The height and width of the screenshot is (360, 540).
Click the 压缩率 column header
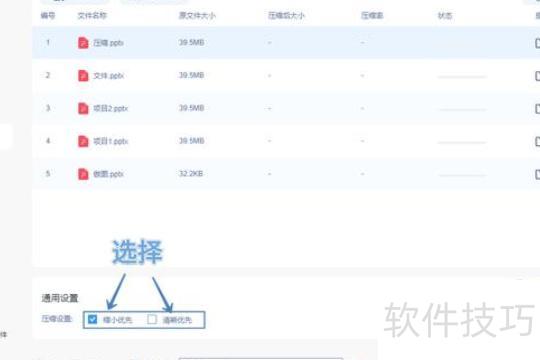[372, 16]
